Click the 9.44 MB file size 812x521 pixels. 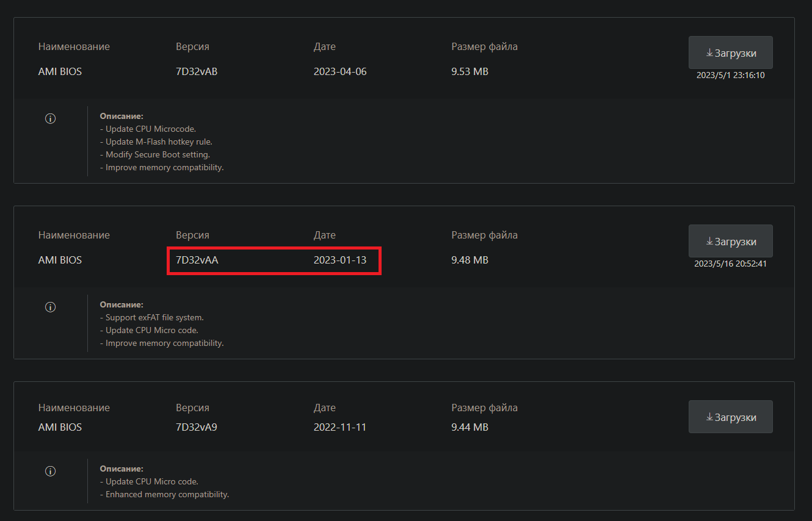click(x=469, y=427)
